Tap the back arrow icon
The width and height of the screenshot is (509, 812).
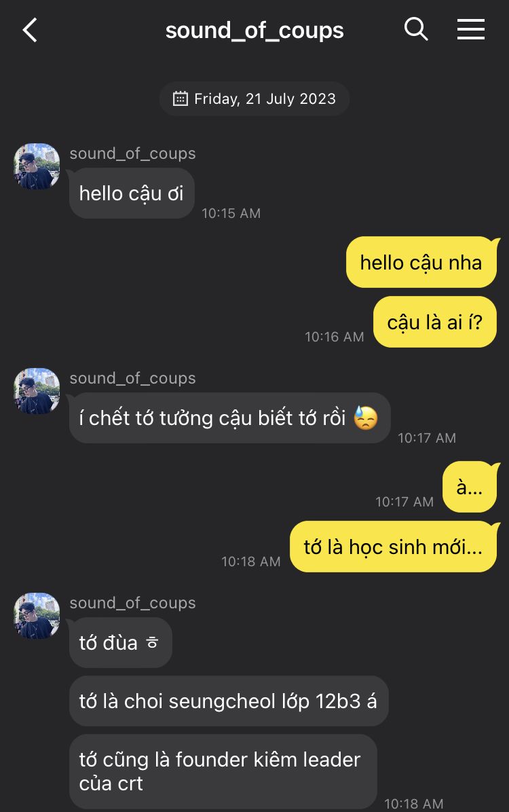point(30,31)
